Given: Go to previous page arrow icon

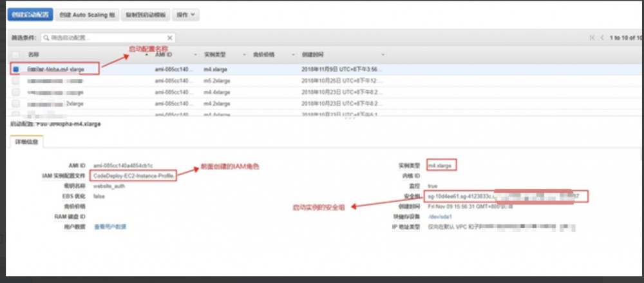Looking at the screenshot, I should [x=602, y=38].
